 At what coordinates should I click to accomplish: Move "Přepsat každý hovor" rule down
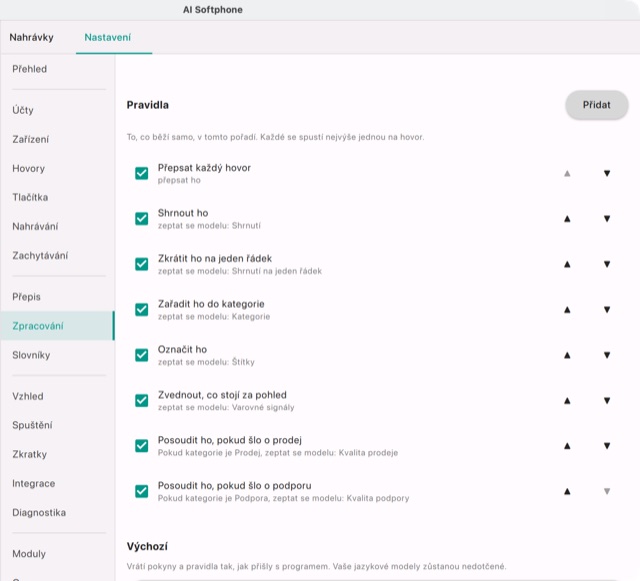click(x=607, y=174)
